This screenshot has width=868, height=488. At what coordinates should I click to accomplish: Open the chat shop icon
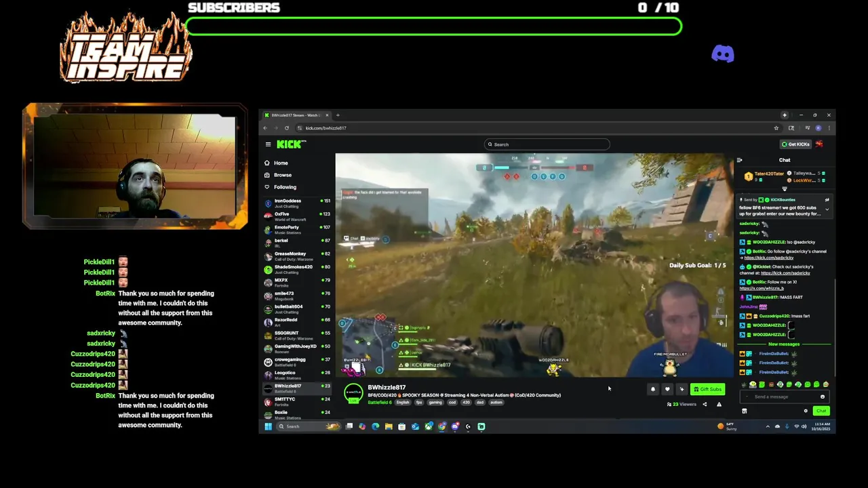744,411
